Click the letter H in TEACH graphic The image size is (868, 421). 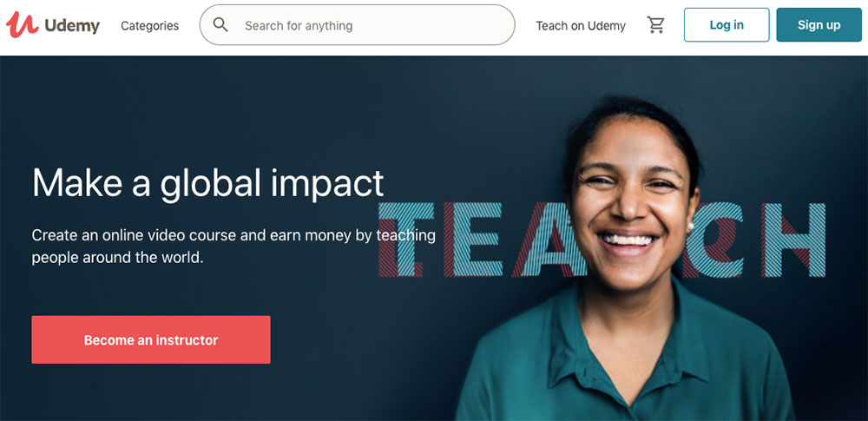[x=793, y=240]
